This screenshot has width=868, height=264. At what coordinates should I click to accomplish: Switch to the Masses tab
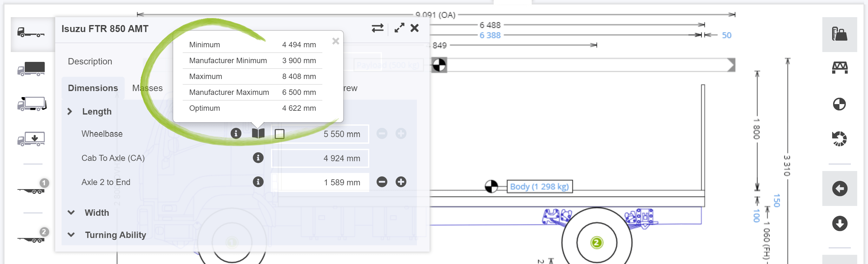147,88
